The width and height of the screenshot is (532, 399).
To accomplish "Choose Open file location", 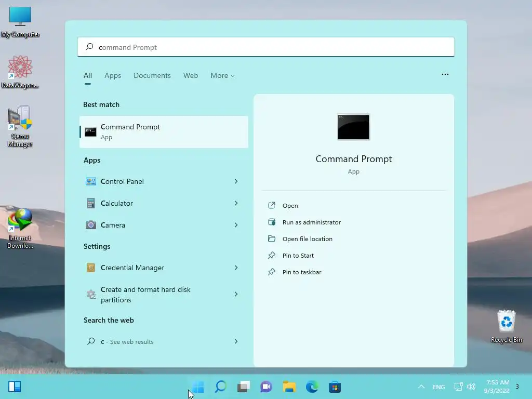I will [x=308, y=239].
